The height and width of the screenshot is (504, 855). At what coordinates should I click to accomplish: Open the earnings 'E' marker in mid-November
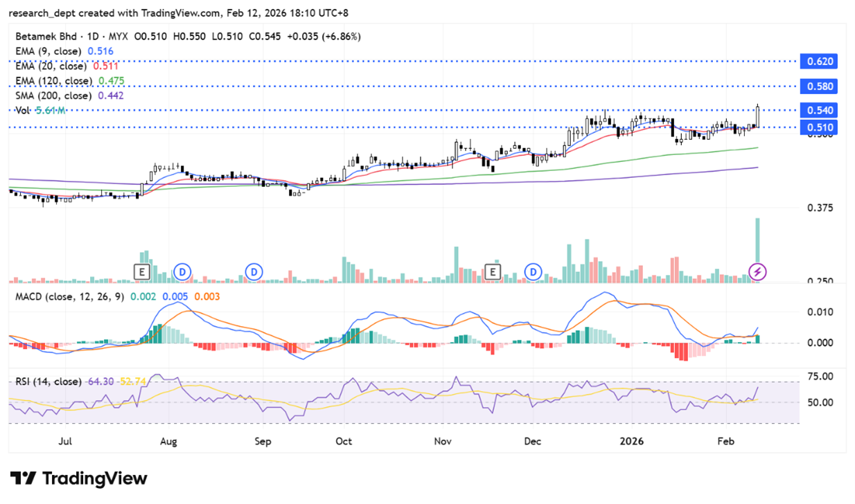493,271
